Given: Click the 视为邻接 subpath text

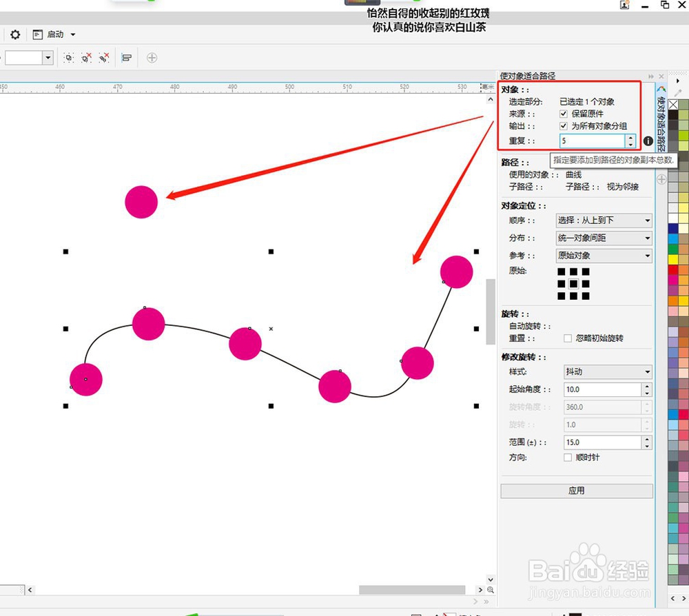Looking at the screenshot, I should [623, 187].
